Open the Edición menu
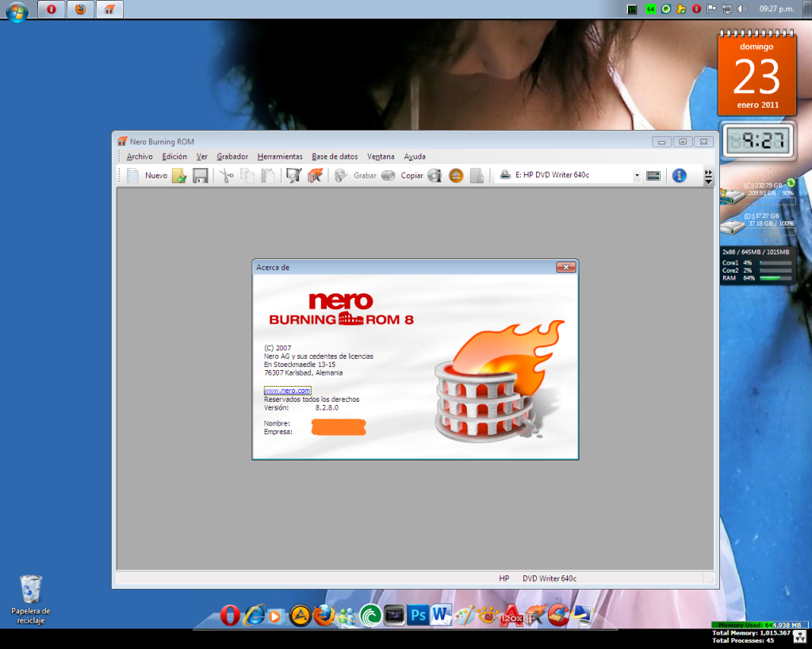The height and width of the screenshot is (649, 812). coord(174,156)
